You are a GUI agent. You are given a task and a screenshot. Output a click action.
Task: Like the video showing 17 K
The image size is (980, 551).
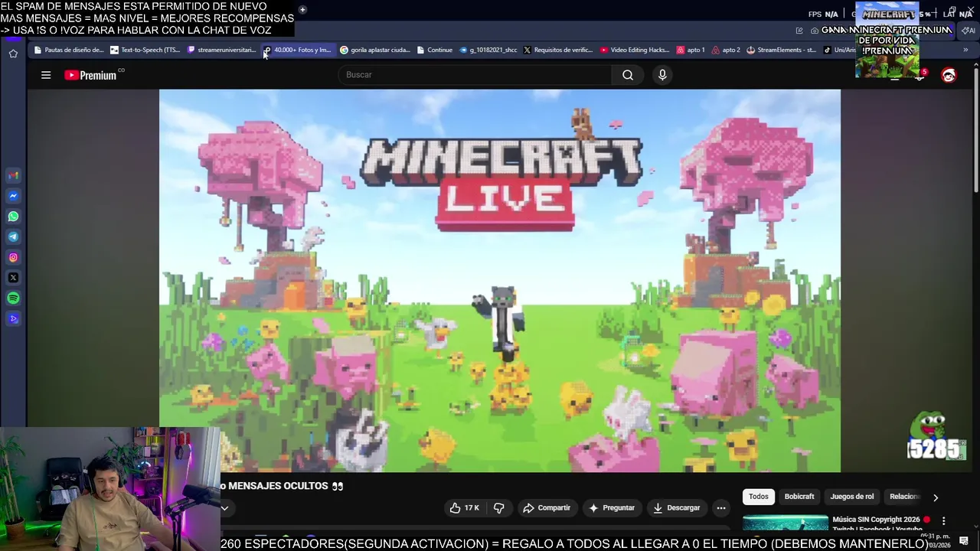(x=464, y=508)
